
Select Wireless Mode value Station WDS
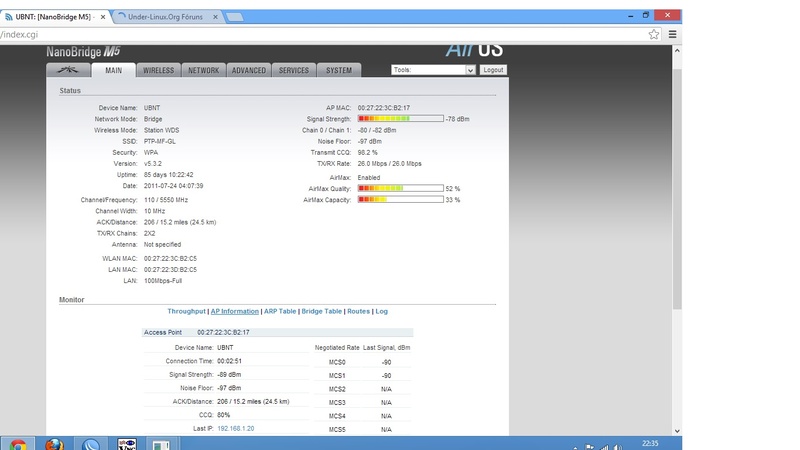161,130
